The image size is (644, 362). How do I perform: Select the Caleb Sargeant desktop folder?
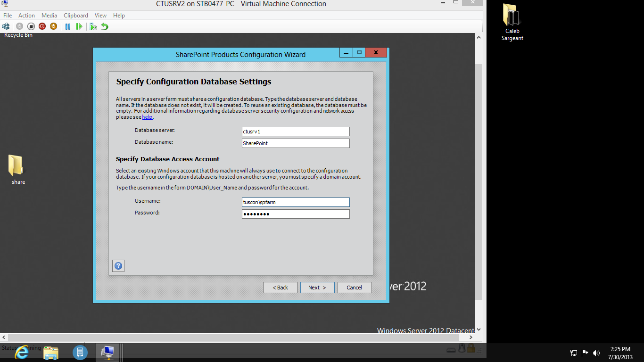click(x=512, y=23)
